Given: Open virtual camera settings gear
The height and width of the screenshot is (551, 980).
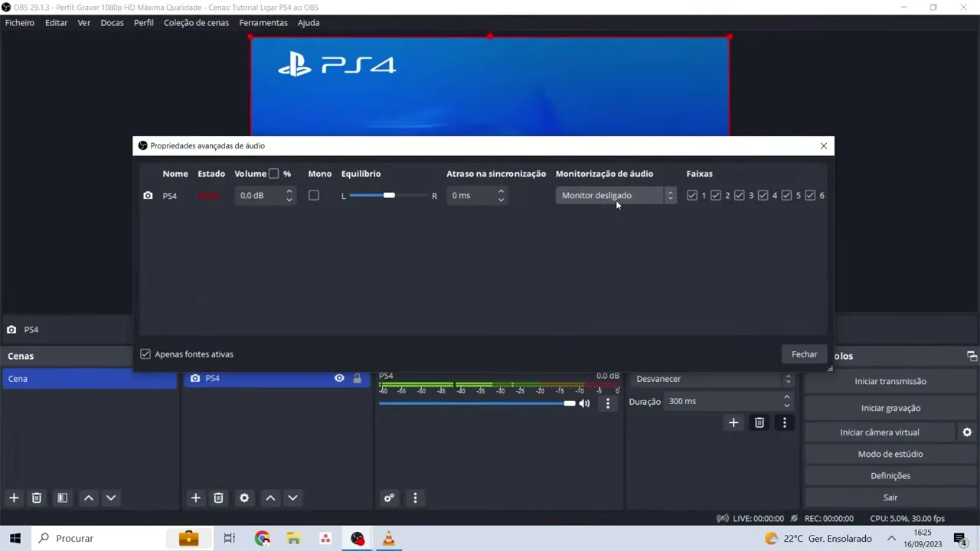Looking at the screenshot, I should 967,432.
